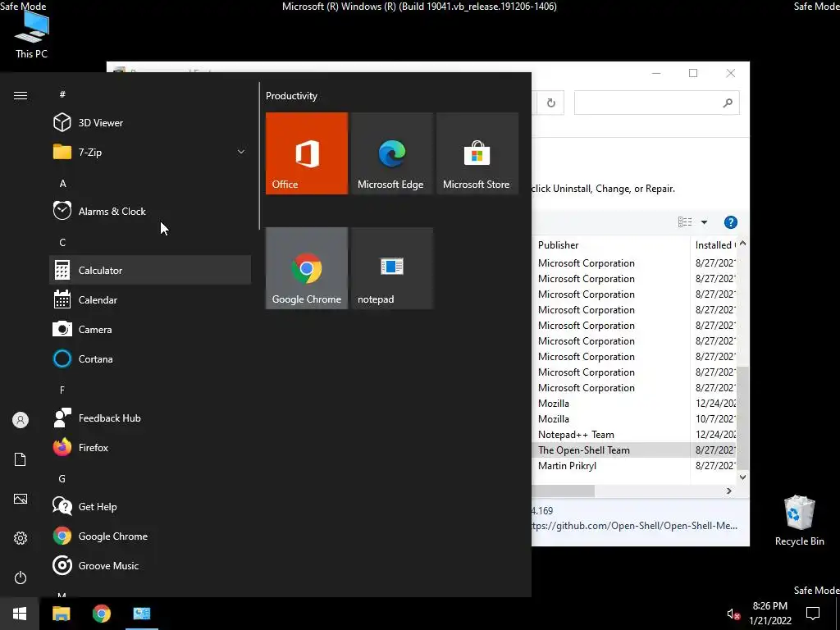Change view using the view icon
The height and width of the screenshot is (630, 840).
click(685, 221)
